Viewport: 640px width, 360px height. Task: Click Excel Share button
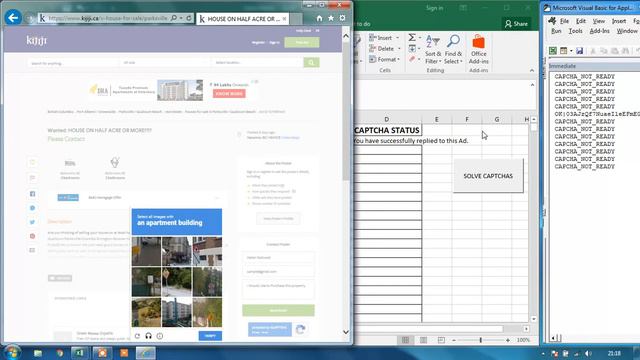click(x=516, y=24)
